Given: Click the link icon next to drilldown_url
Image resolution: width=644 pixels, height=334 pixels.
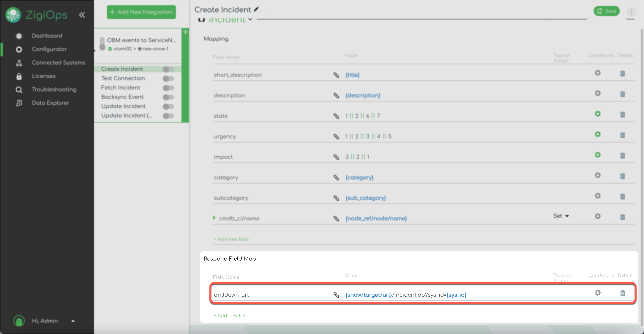Looking at the screenshot, I should (336, 295).
